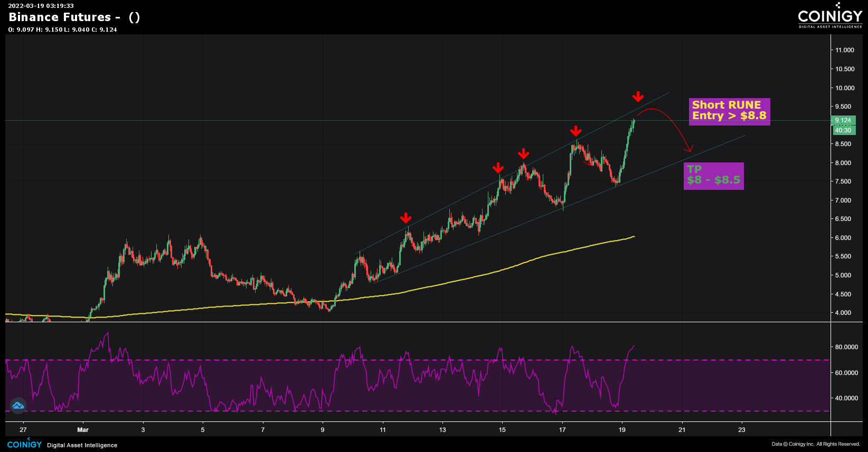Click the 6.000 price axis label
868x452 pixels.
[843, 238]
